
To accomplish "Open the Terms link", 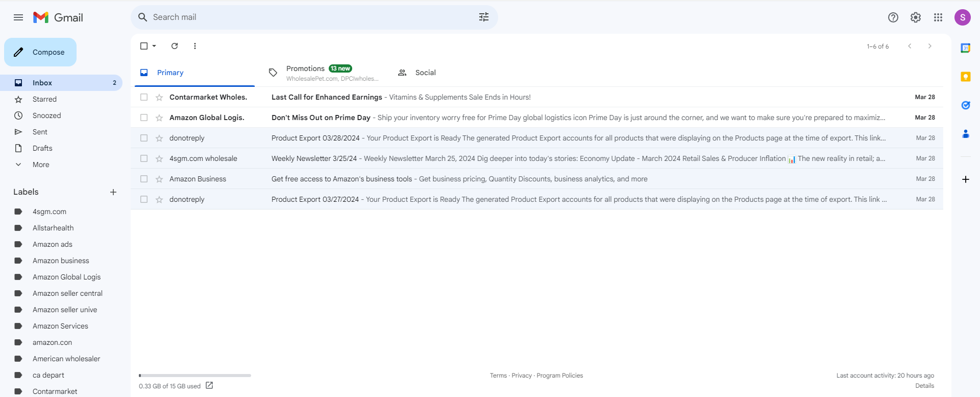I will click(x=498, y=376).
